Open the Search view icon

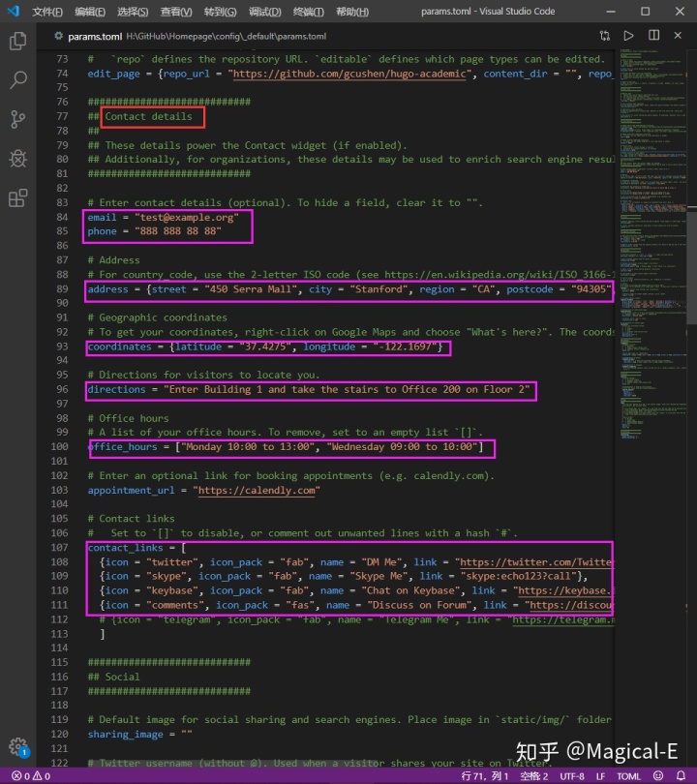(18, 80)
